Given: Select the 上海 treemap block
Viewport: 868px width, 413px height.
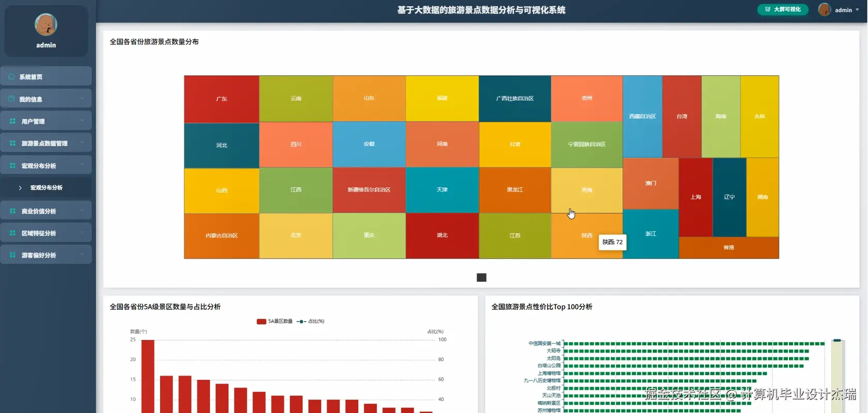Looking at the screenshot, I should pos(696,197).
